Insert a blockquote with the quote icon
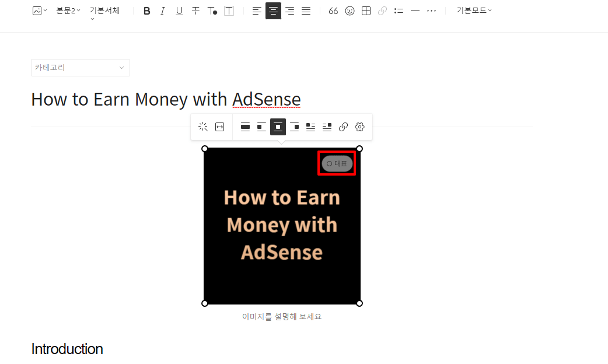This screenshot has width=608, height=364. click(333, 10)
